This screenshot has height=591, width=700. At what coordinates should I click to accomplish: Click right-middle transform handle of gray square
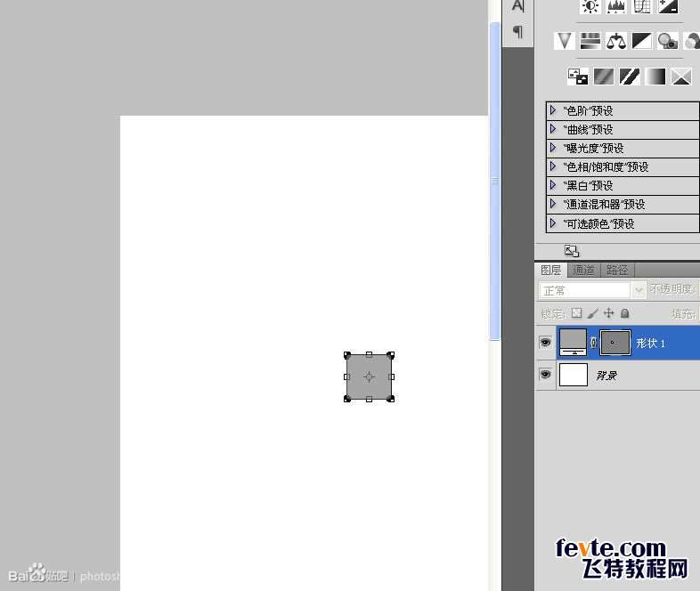coord(392,376)
